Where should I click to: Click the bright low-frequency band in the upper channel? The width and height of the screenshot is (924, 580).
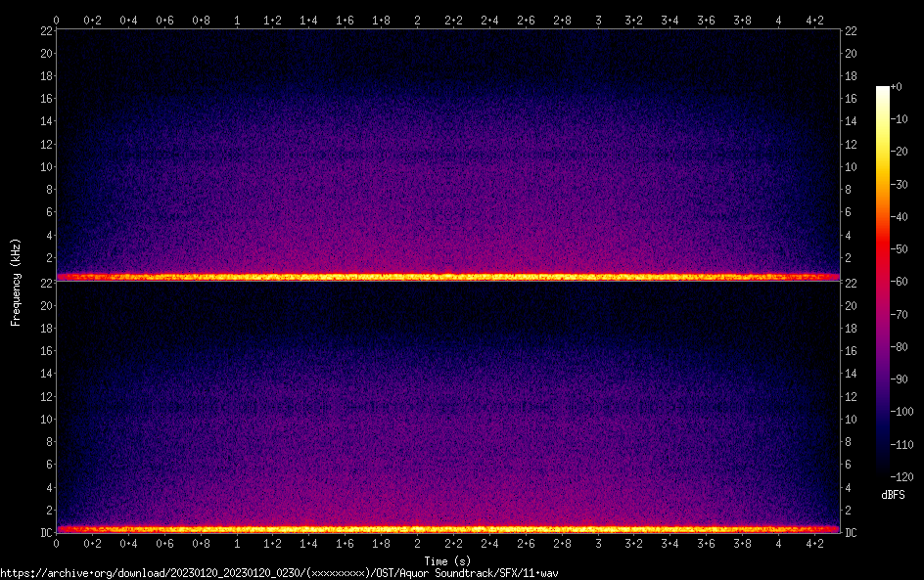click(447, 277)
